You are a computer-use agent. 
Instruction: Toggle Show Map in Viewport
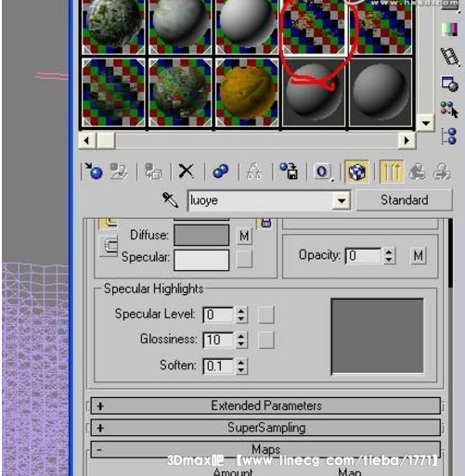coord(356,172)
